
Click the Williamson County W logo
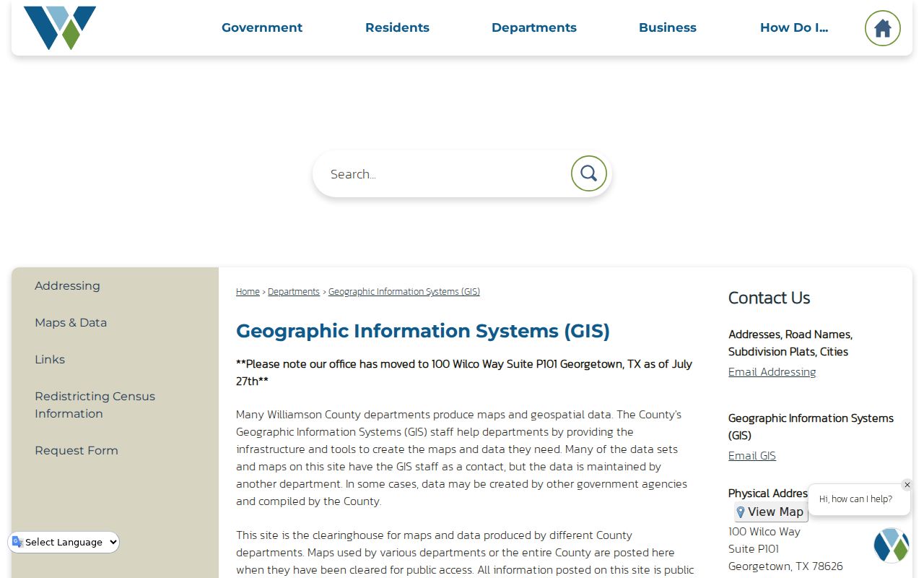pos(60,28)
